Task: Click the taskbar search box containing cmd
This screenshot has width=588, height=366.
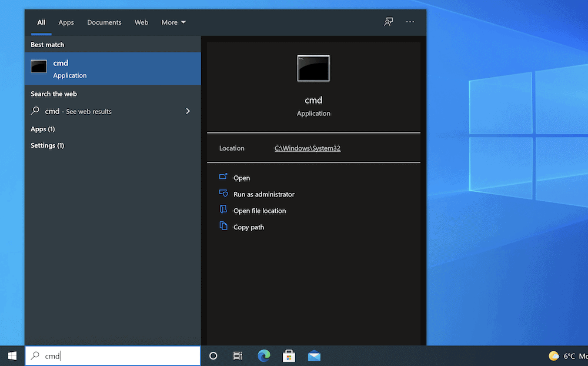Action: [x=113, y=355]
